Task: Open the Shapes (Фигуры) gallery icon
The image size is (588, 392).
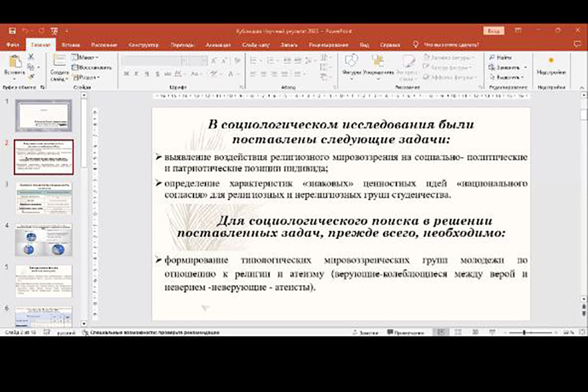Action: tap(351, 61)
